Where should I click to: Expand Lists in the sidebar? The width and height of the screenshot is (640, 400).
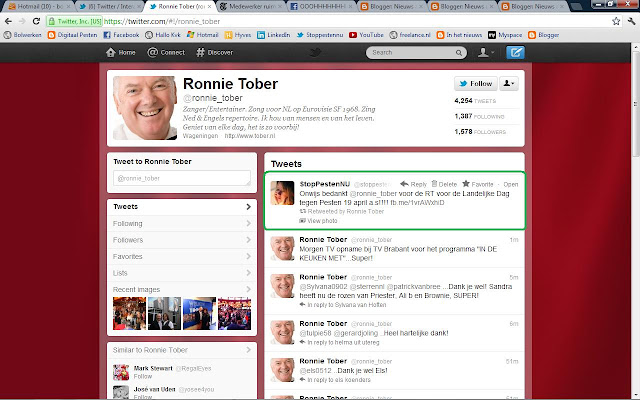coord(182,273)
